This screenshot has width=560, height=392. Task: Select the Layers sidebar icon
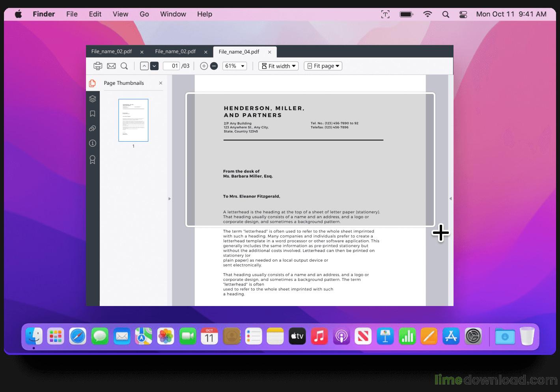93,99
